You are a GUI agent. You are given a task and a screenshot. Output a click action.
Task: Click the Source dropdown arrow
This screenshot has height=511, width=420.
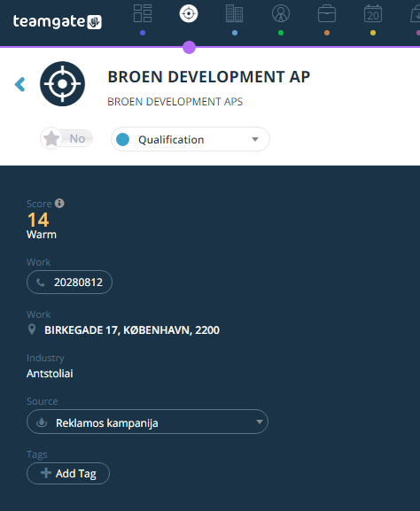260,422
